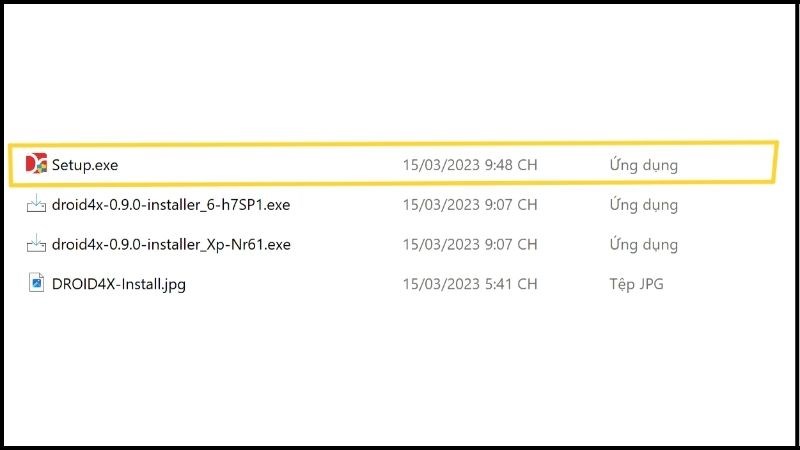Click the Ứng dụng type of installer_Xp-Nr61.exe

[643, 244]
